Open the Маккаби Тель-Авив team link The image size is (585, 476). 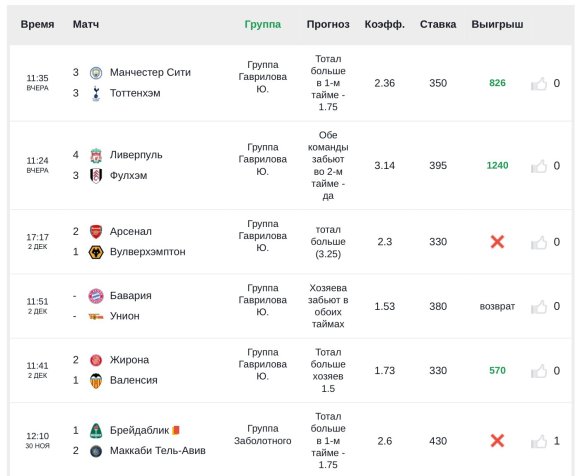[x=158, y=451]
